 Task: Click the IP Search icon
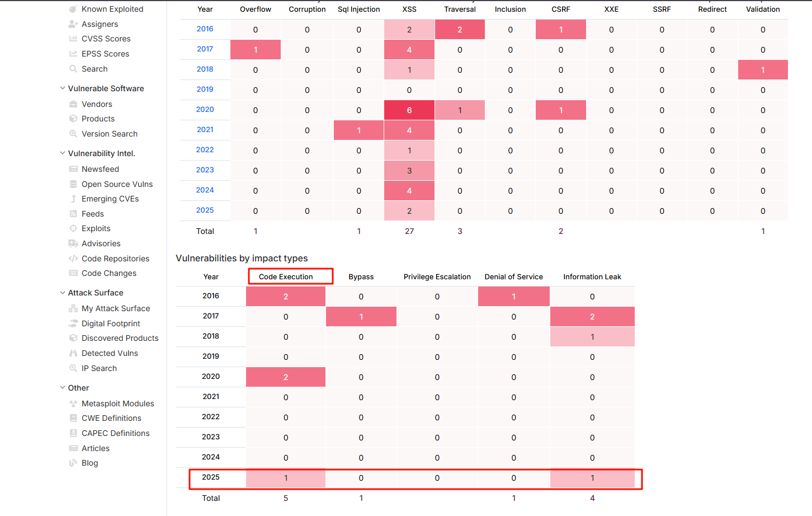point(73,368)
